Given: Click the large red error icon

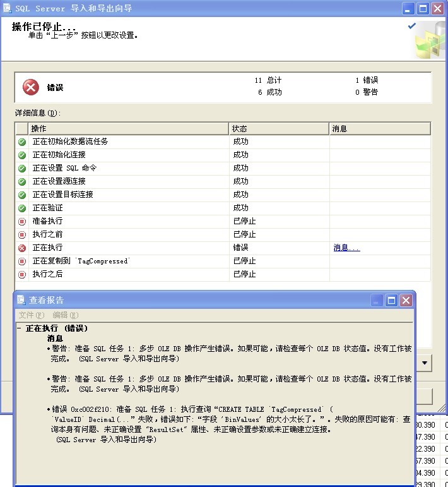Looking at the screenshot, I should tap(31, 87).
